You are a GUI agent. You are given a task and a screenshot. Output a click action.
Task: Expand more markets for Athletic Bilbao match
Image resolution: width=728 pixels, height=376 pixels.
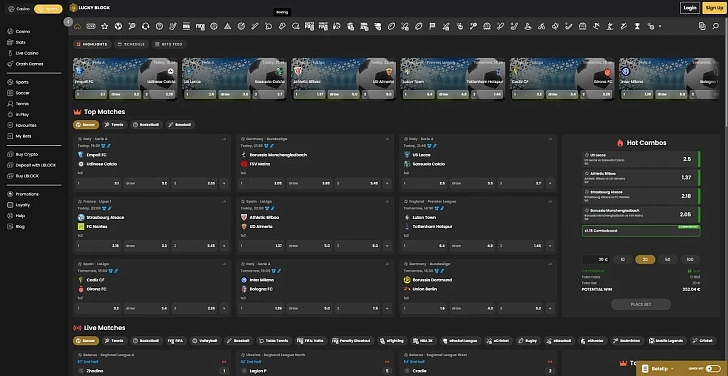[387, 246]
